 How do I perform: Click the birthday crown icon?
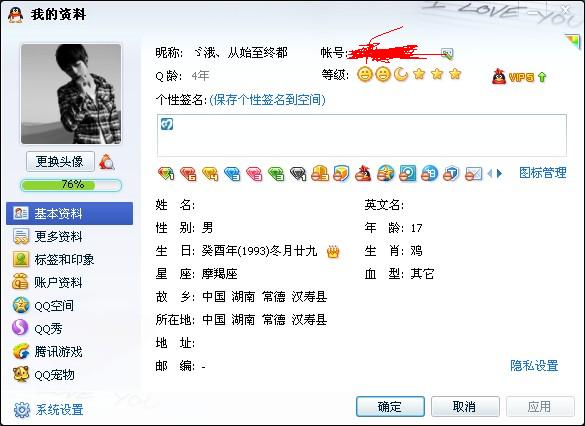(x=333, y=252)
